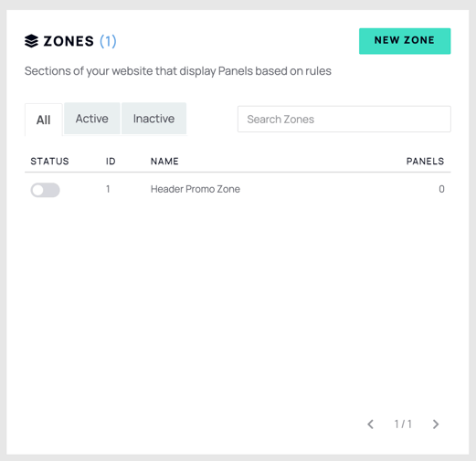Viewport: 476px width, 461px height.
Task: Switch to the All tab
Action: (x=44, y=120)
